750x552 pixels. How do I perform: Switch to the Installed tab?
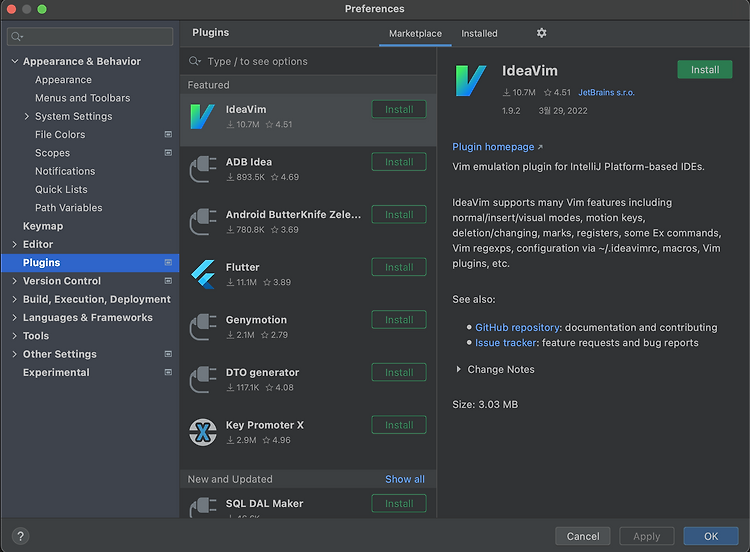tap(479, 33)
